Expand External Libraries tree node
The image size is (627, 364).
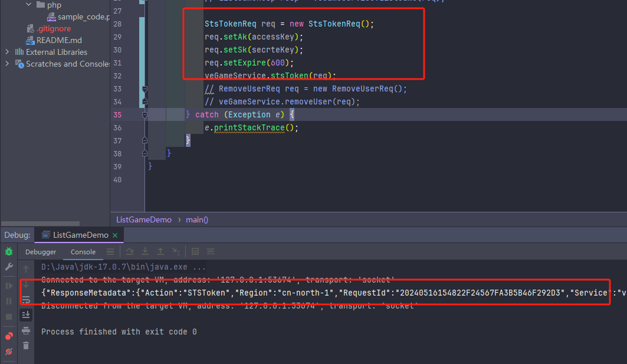point(7,52)
